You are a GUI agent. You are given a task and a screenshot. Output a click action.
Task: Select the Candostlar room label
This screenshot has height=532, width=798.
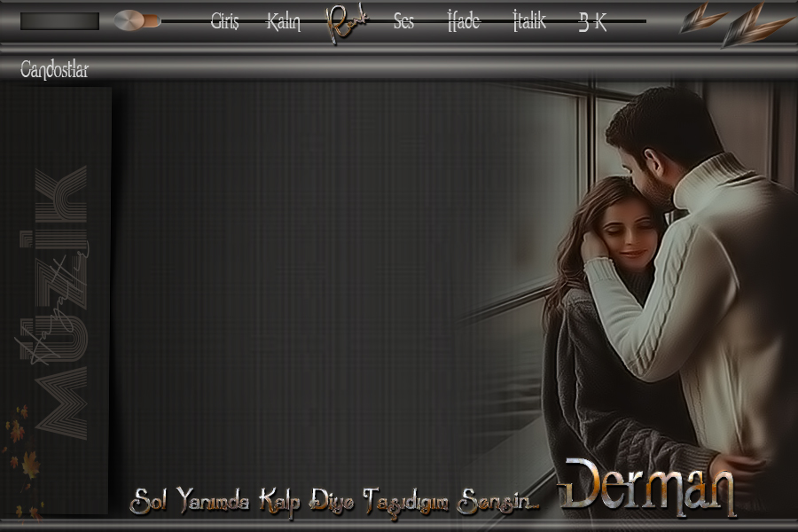point(54,69)
